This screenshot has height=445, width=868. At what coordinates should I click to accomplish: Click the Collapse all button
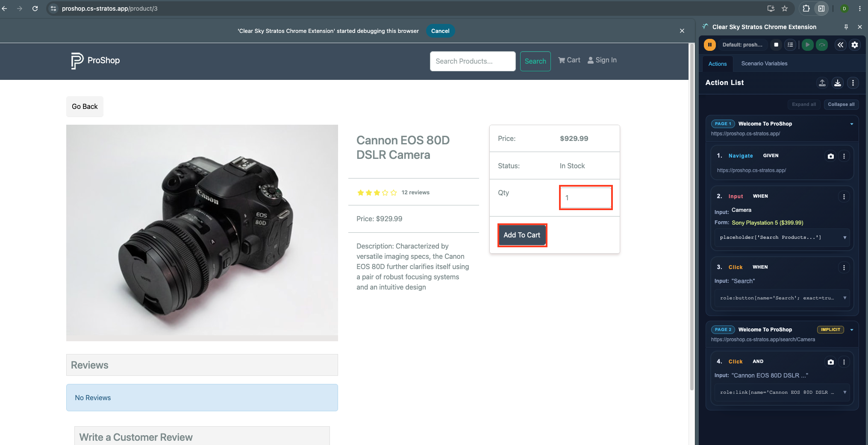pos(841,105)
